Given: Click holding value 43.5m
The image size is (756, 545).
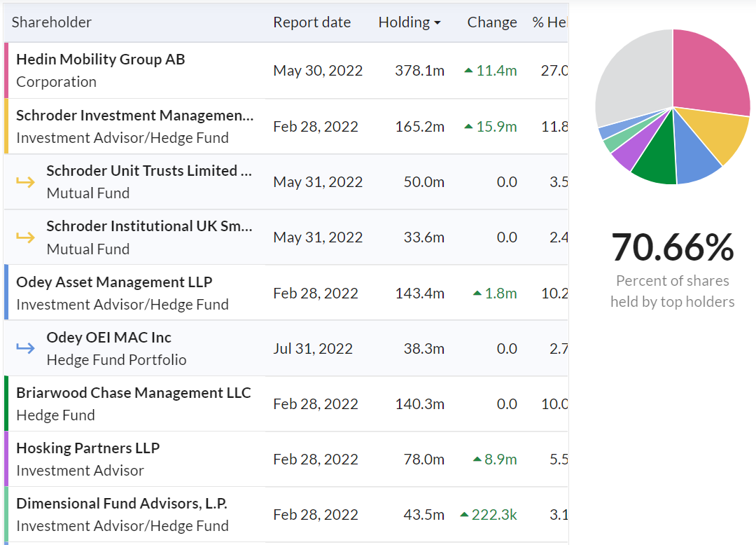Looking at the screenshot, I should tap(423, 515).
